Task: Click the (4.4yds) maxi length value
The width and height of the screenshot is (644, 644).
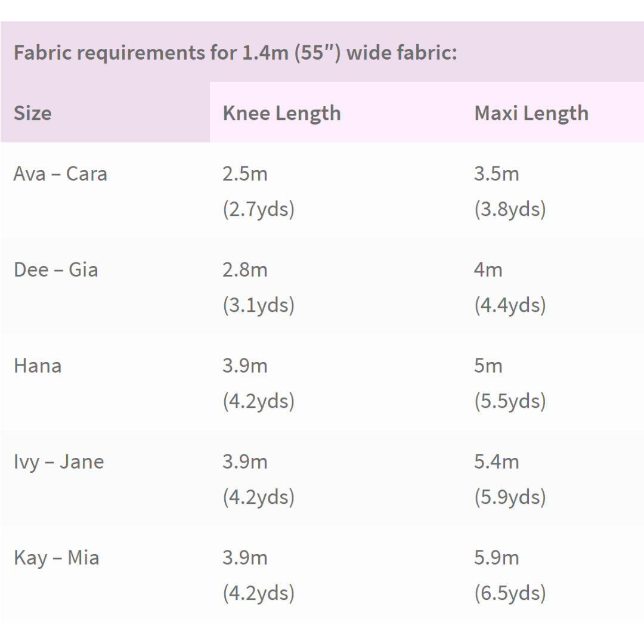Action: 510,305
